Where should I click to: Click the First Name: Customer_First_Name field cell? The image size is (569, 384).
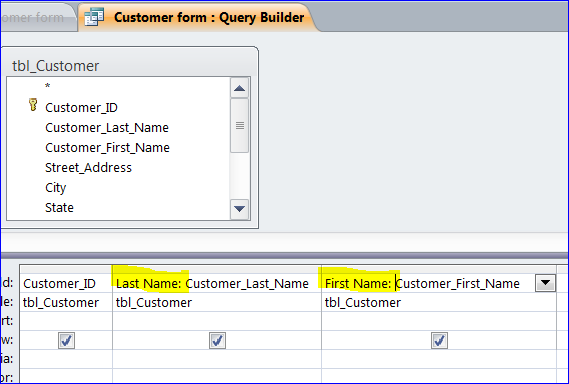pyautogui.click(x=428, y=283)
